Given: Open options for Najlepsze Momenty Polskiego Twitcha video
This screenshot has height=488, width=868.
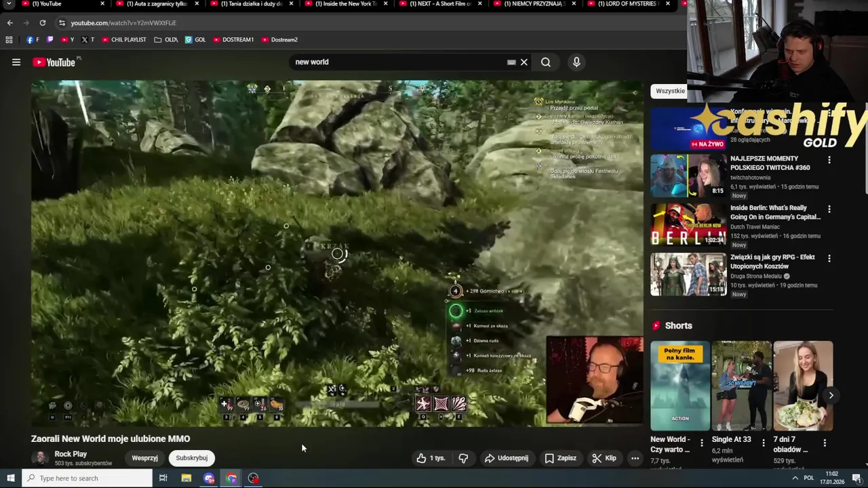Looking at the screenshot, I should pyautogui.click(x=829, y=160).
